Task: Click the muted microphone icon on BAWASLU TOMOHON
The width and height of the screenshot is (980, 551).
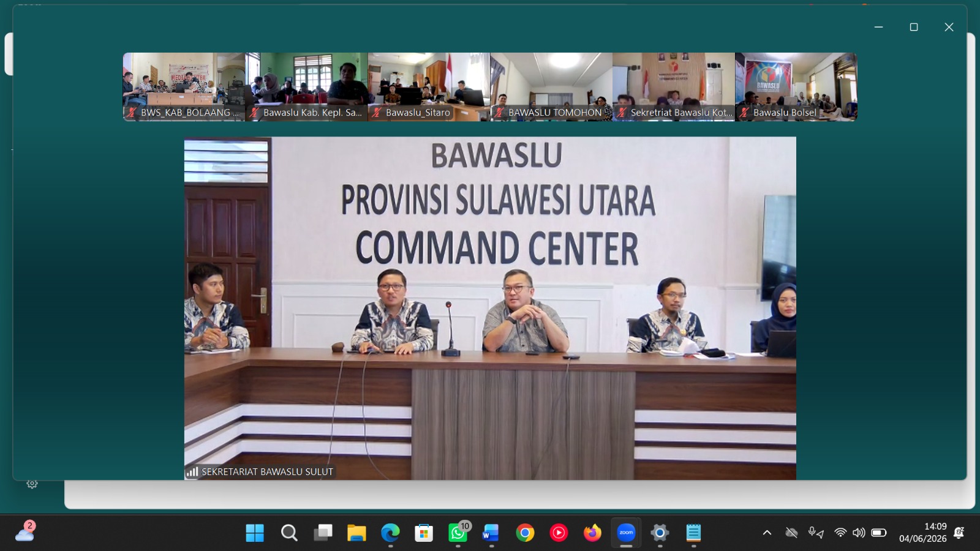Action: click(x=499, y=113)
